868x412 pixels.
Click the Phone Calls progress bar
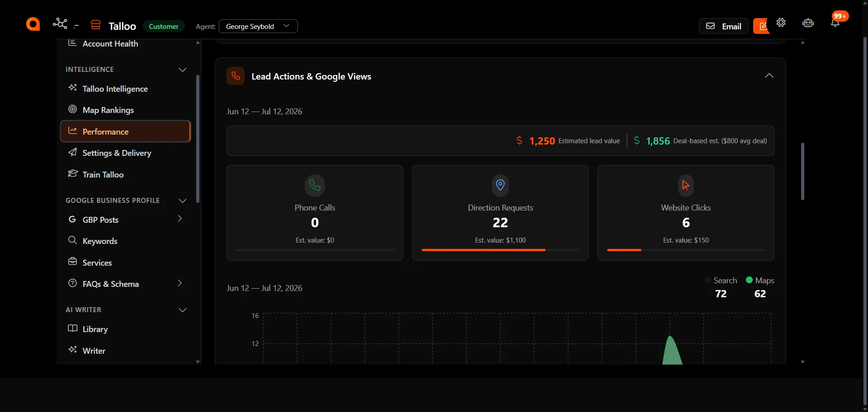pos(315,250)
